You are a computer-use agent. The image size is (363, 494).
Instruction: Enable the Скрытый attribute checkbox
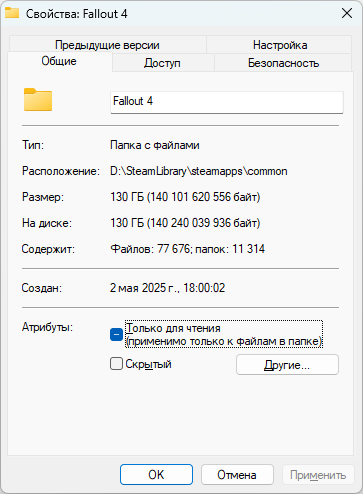(116, 364)
